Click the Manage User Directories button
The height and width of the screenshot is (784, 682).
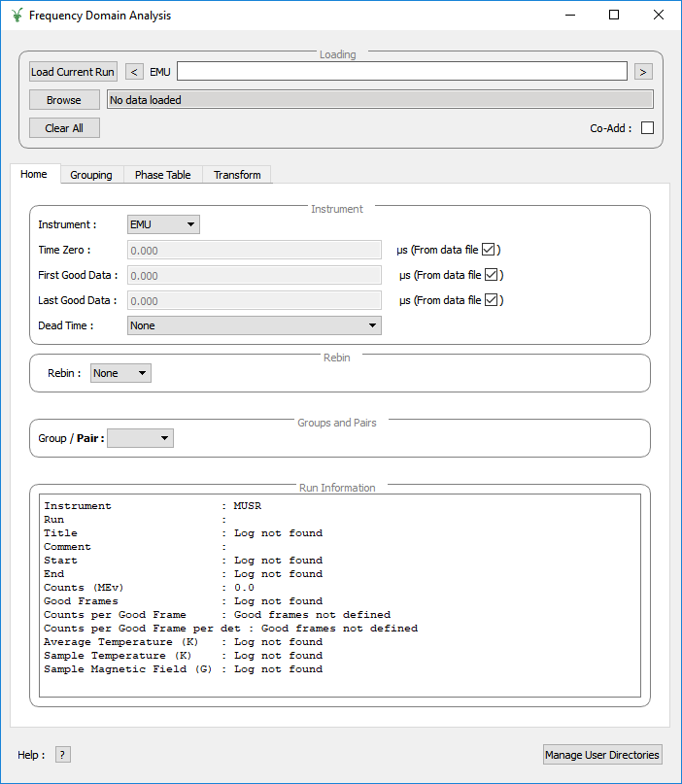[602, 755]
